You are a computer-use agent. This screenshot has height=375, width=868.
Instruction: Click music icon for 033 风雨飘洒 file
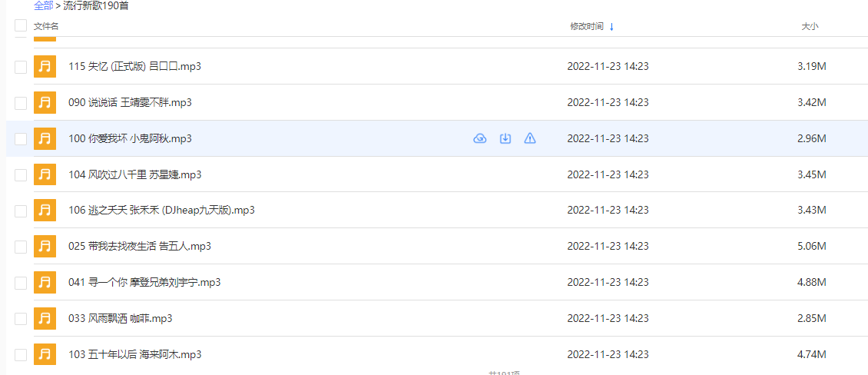click(x=45, y=318)
